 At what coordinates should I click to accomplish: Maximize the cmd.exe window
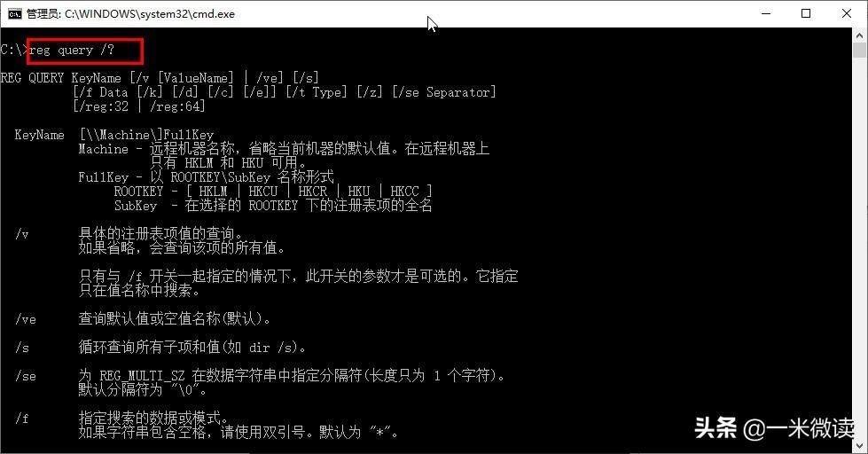pyautogui.click(x=806, y=13)
